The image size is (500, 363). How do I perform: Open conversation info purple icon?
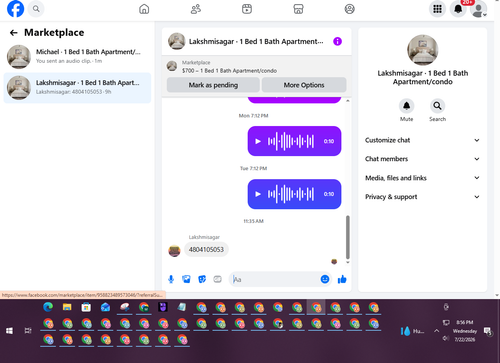tap(337, 41)
